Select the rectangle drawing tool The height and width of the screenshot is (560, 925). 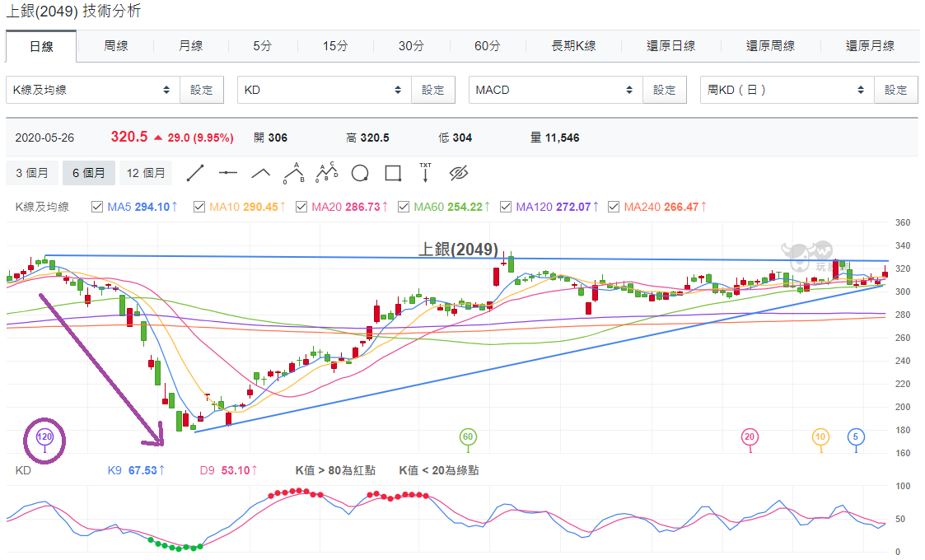(x=393, y=173)
